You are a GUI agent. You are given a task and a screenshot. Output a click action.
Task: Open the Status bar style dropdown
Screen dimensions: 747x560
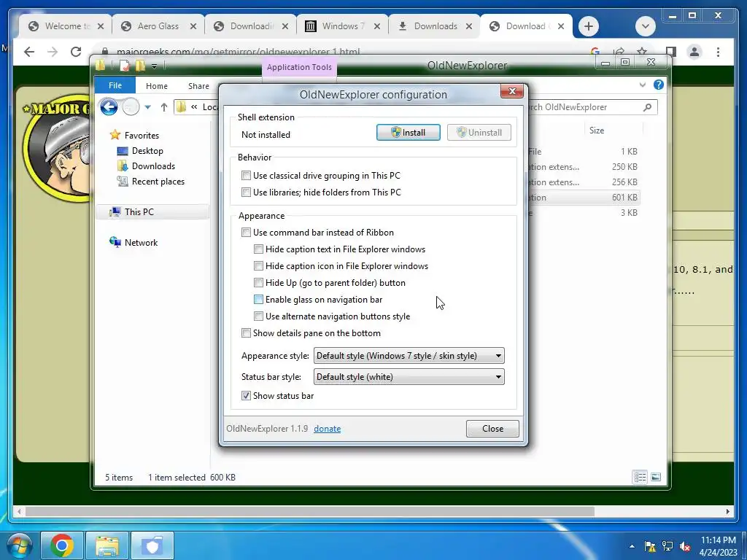click(x=409, y=377)
